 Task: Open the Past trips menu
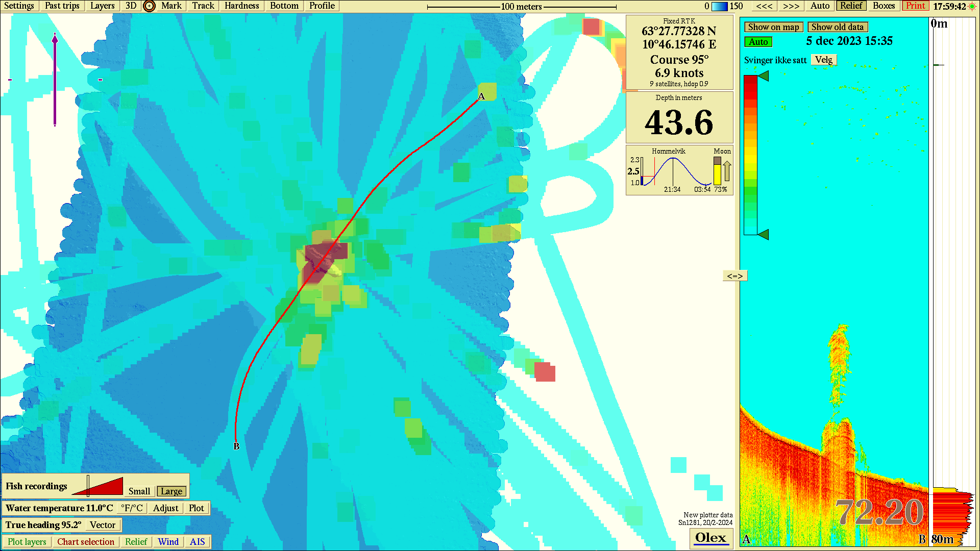click(62, 6)
